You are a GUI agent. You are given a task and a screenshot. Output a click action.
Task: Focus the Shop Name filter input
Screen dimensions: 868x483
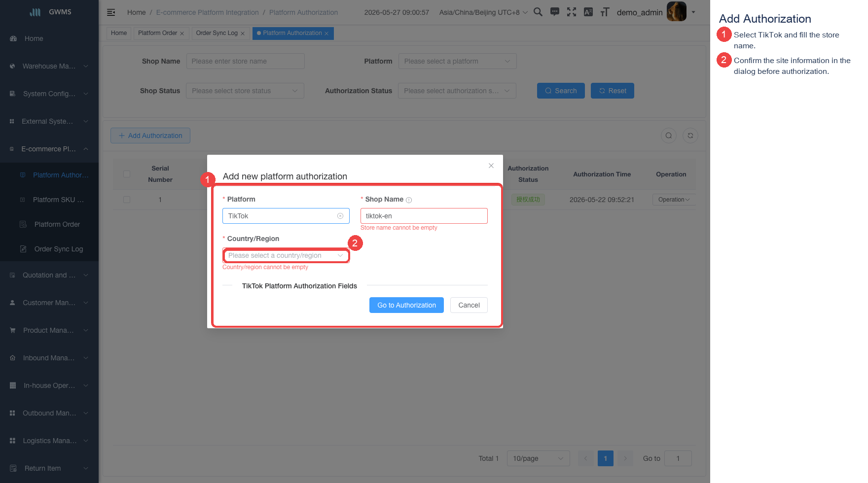click(246, 61)
